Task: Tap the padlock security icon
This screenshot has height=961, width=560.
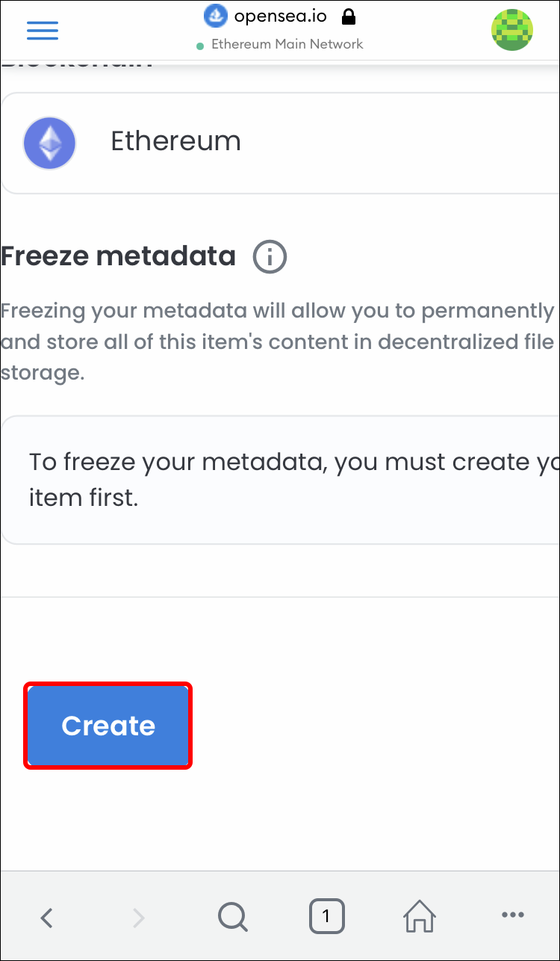Action: coord(348,16)
